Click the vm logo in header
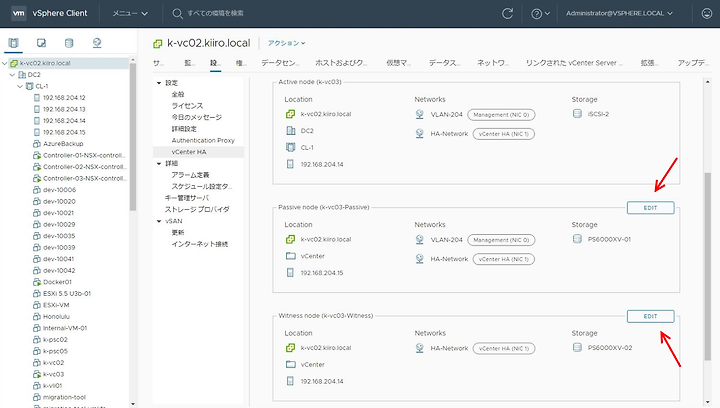The image size is (720, 408). 18,13
